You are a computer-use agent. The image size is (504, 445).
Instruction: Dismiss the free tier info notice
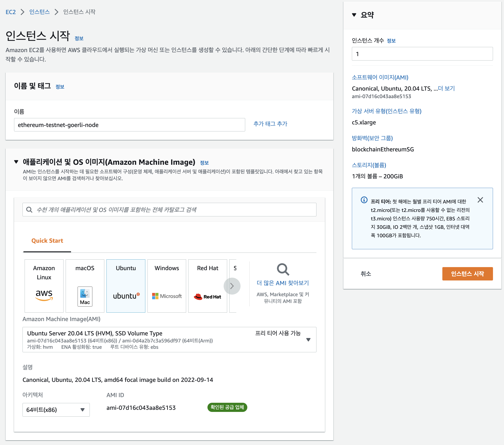(x=480, y=200)
